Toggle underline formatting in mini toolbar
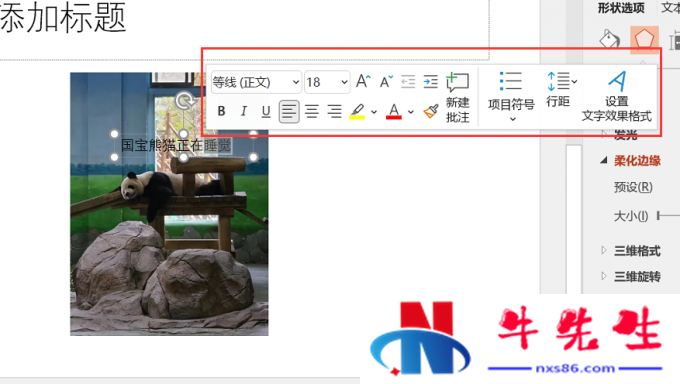The image size is (680, 384). click(x=266, y=111)
